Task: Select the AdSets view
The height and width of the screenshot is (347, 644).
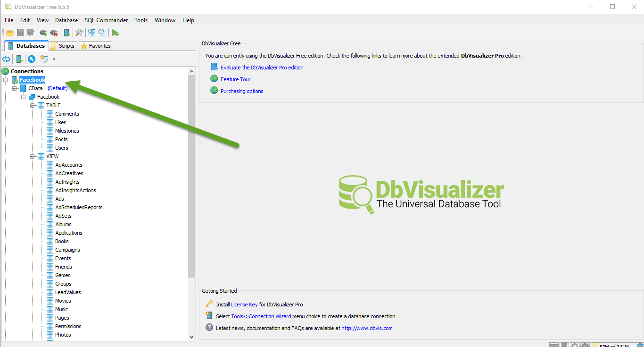Action: click(64, 216)
